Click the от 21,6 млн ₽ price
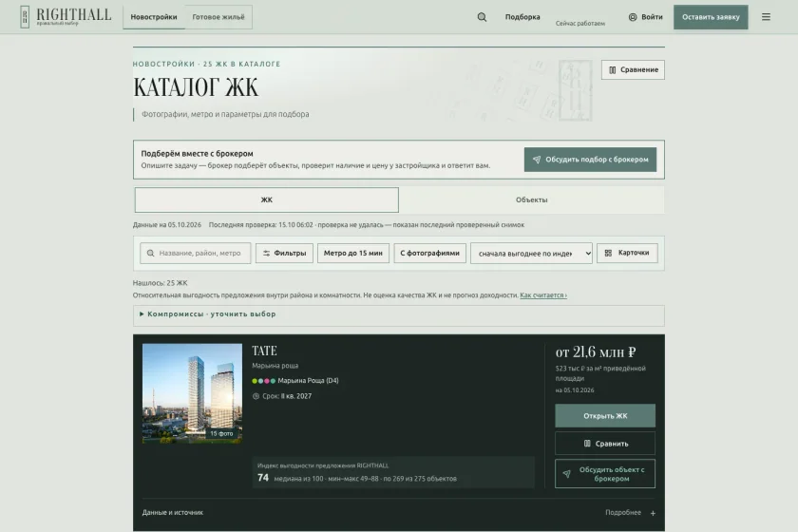This screenshot has width=798, height=532. [x=596, y=351]
